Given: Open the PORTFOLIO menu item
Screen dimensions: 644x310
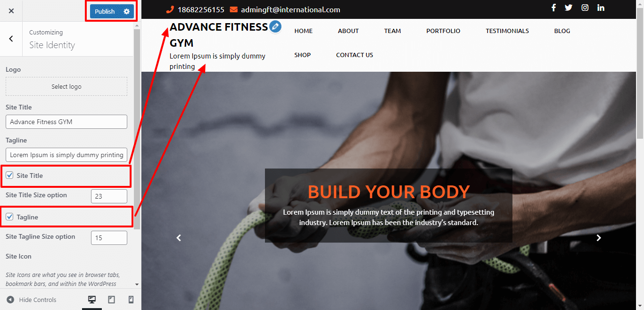Looking at the screenshot, I should tap(443, 31).
